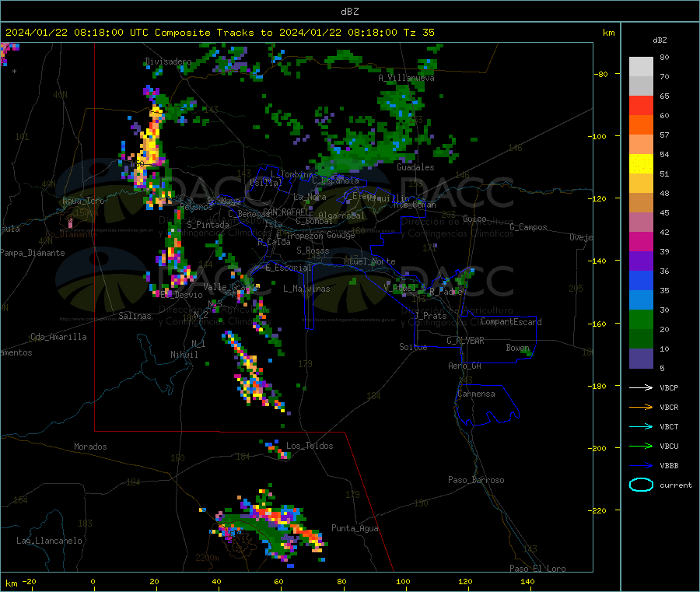Click the green VBCU arrow legend icon
Image resolution: width=700 pixels, height=592 pixels.
coord(641,446)
